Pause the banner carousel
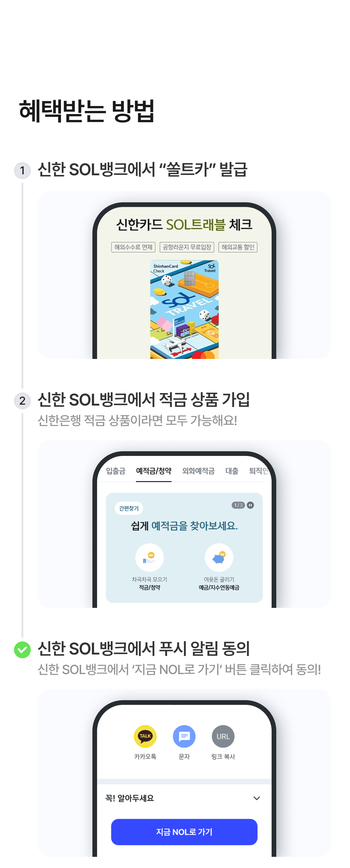 tap(250, 505)
